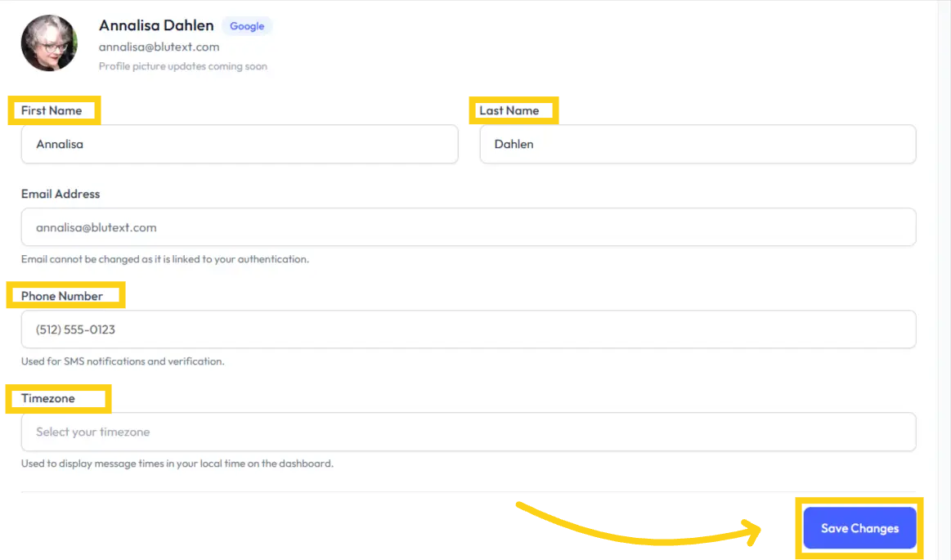Click Annalisa Dahlen's profile picture avatar
Screen dimensions: 951x560
(49, 43)
